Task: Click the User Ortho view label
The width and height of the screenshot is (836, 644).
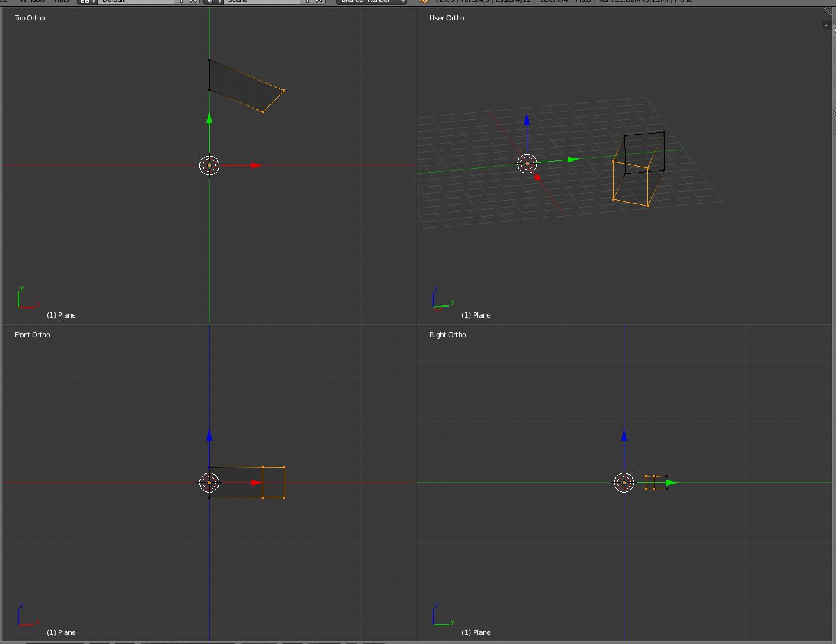Action: click(447, 18)
